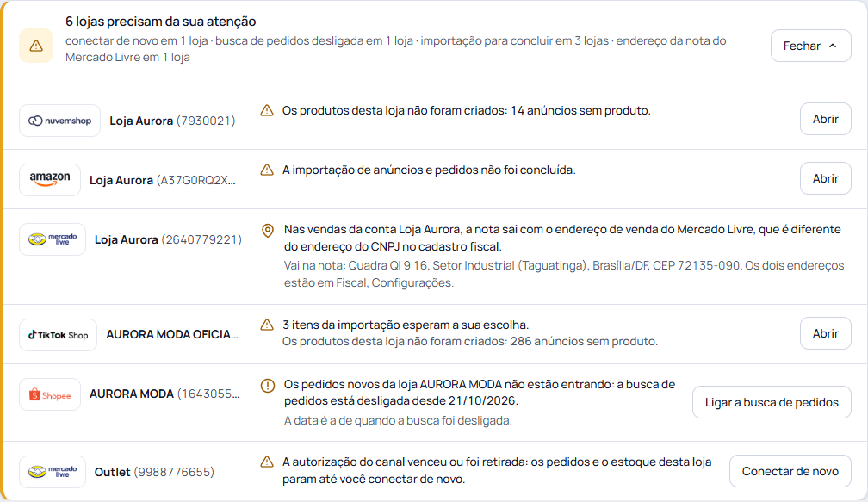Click warning triangle beside autorização do canal message

[267, 462]
